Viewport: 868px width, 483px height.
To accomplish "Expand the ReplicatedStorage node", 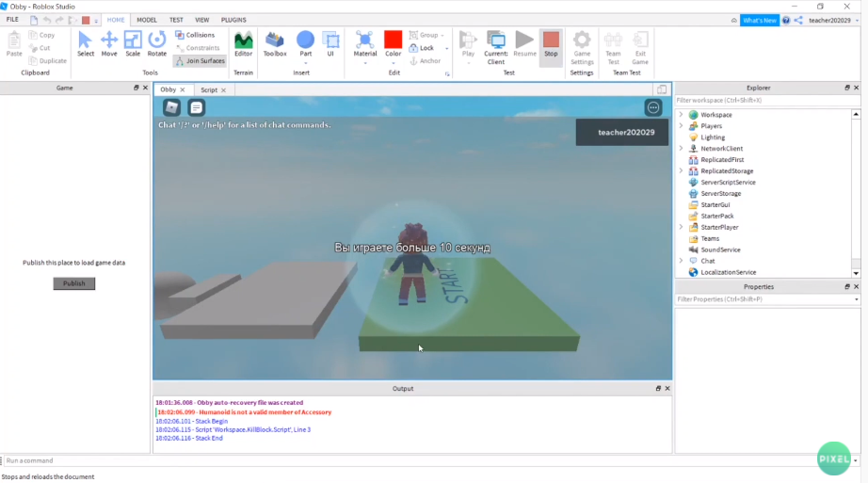I will click(681, 171).
